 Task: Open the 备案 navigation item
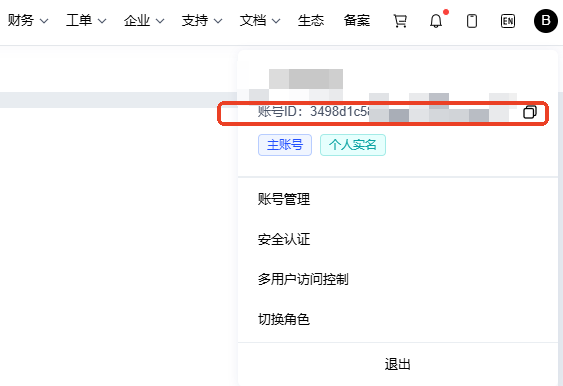click(357, 20)
